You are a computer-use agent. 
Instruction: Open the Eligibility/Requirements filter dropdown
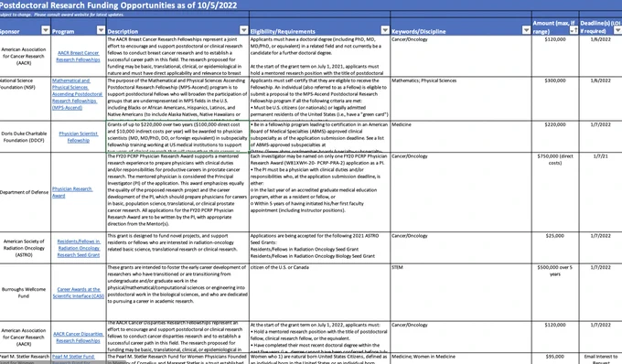(x=385, y=30)
